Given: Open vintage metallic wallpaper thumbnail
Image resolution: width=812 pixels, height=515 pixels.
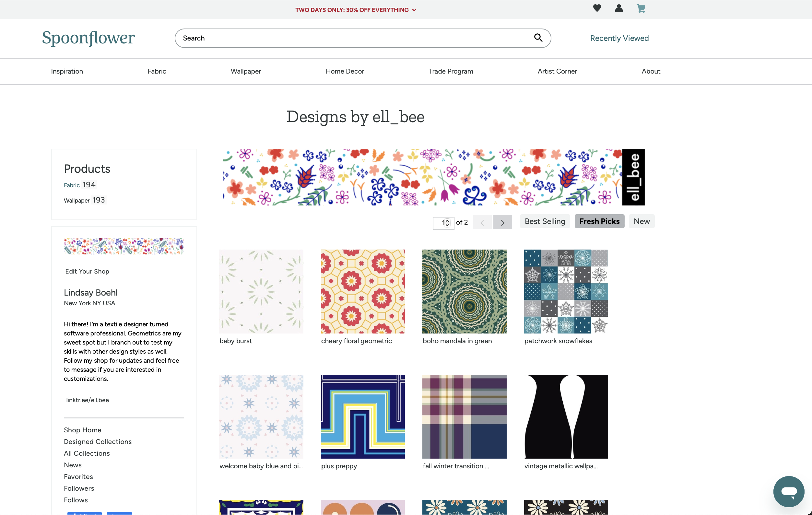Looking at the screenshot, I should (x=566, y=416).
